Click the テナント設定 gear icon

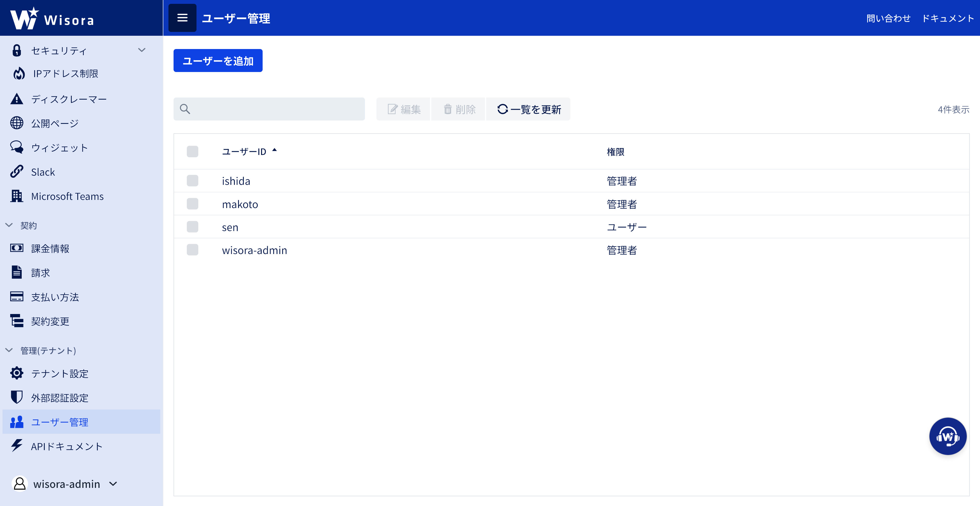[17, 373]
